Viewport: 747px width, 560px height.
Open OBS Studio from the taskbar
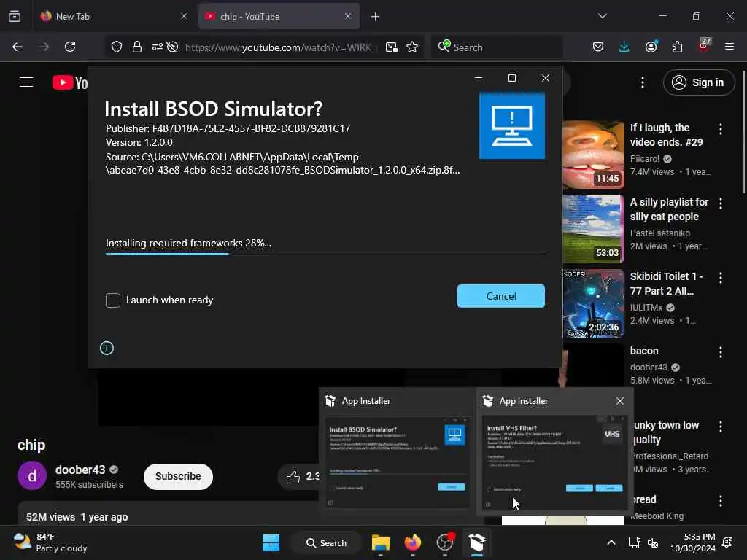(x=445, y=542)
